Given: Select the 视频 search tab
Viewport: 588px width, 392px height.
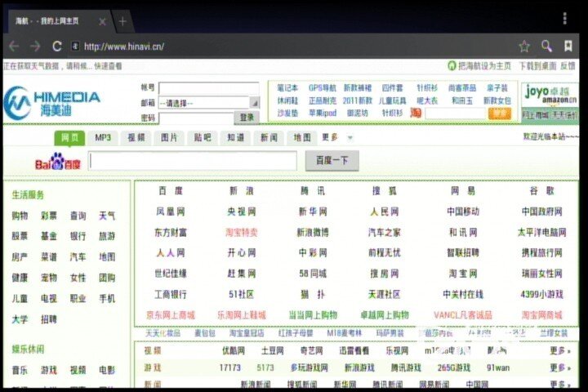Looking at the screenshot, I should point(136,138).
